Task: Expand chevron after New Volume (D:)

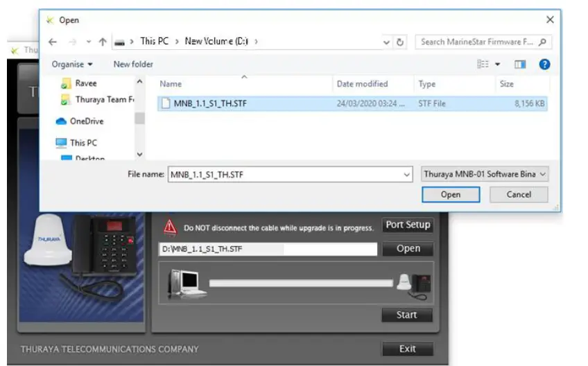Action: tap(256, 42)
